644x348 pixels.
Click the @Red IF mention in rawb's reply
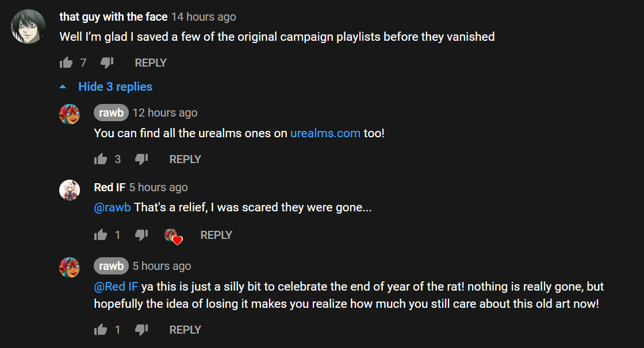pyautogui.click(x=116, y=287)
